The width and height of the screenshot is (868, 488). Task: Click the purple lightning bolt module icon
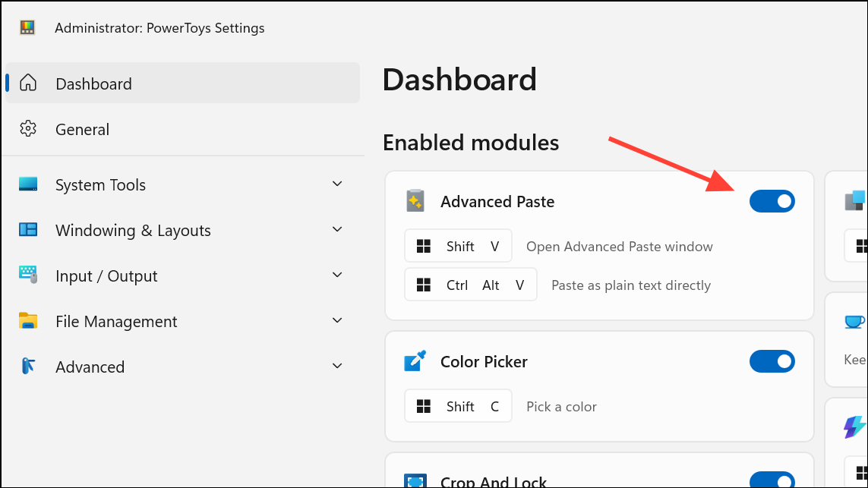click(x=854, y=427)
